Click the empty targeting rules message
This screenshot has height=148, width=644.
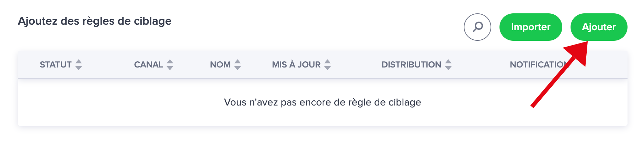[322, 102]
